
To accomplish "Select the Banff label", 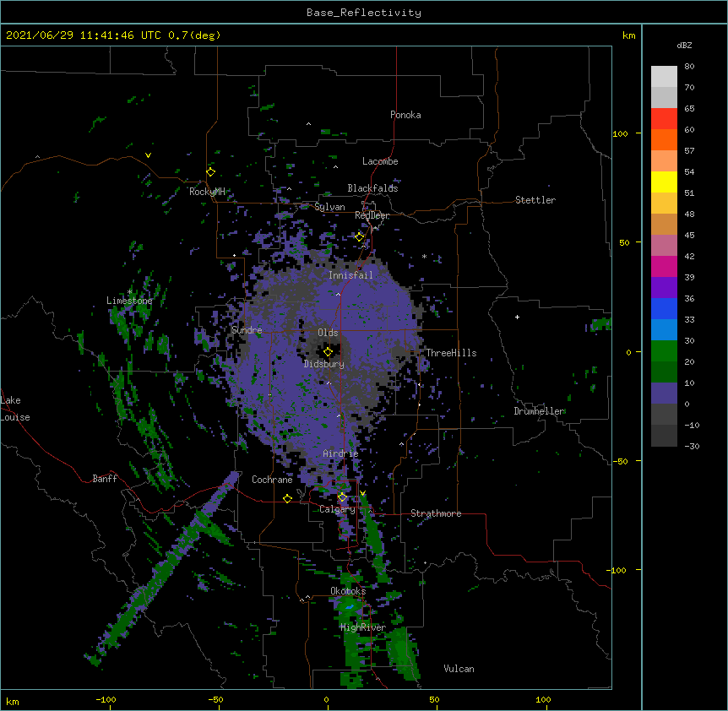I will tap(105, 479).
